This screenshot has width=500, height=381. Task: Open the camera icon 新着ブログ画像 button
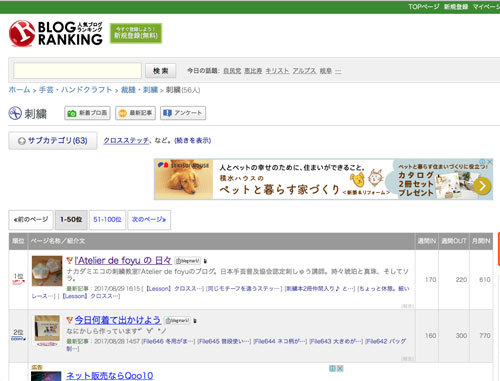pyautogui.click(x=87, y=113)
